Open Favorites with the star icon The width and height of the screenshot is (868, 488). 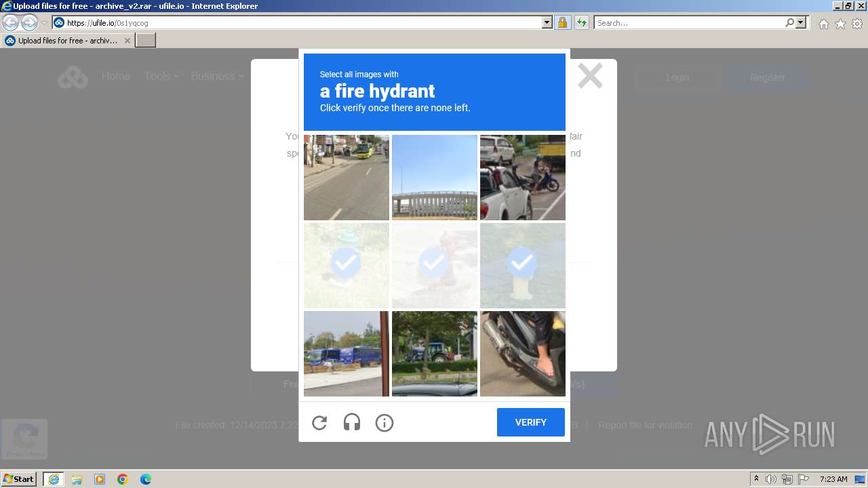[840, 24]
